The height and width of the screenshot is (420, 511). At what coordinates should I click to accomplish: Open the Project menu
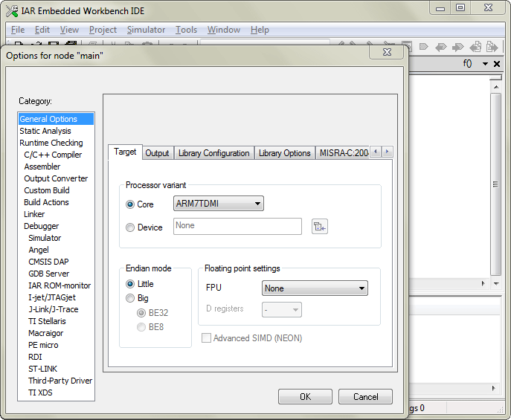click(103, 30)
